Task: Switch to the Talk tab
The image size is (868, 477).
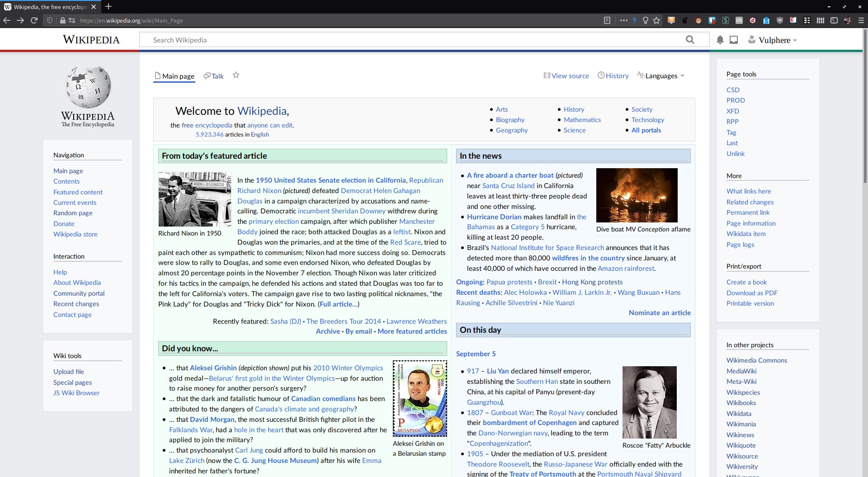Action: pos(213,76)
